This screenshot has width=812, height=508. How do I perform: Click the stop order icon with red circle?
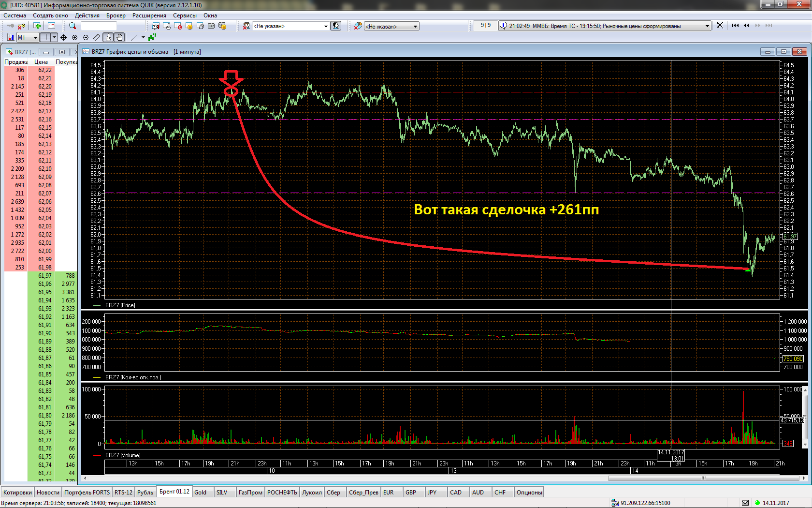(x=178, y=26)
